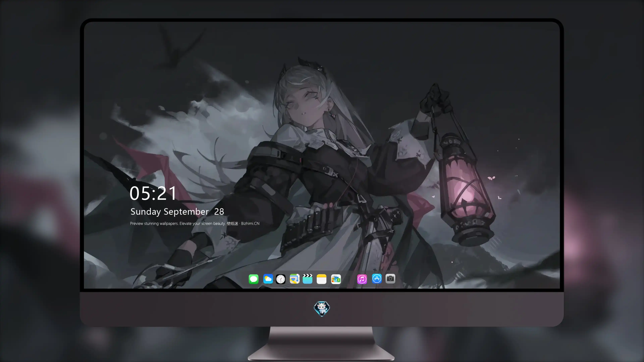The height and width of the screenshot is (362, 644).
Task: Launch iTunes Store music icon
Action: click(x=362, y=279)
